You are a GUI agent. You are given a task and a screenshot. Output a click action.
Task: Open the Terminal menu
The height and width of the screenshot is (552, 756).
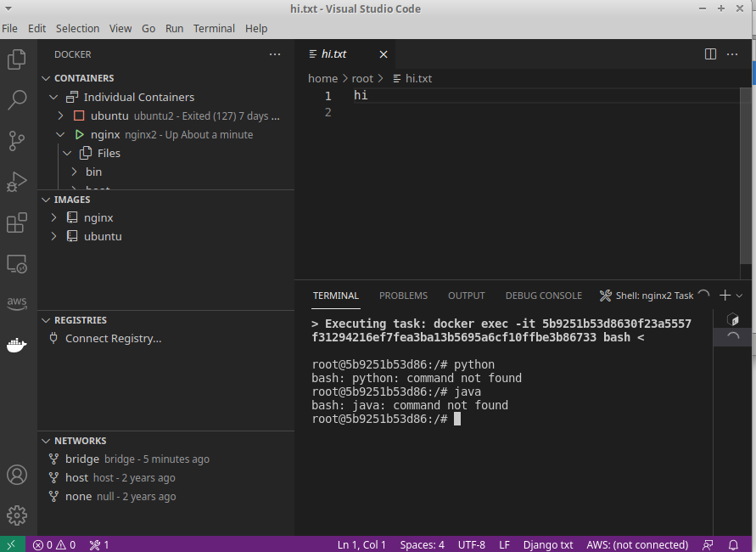pos(214,29)
